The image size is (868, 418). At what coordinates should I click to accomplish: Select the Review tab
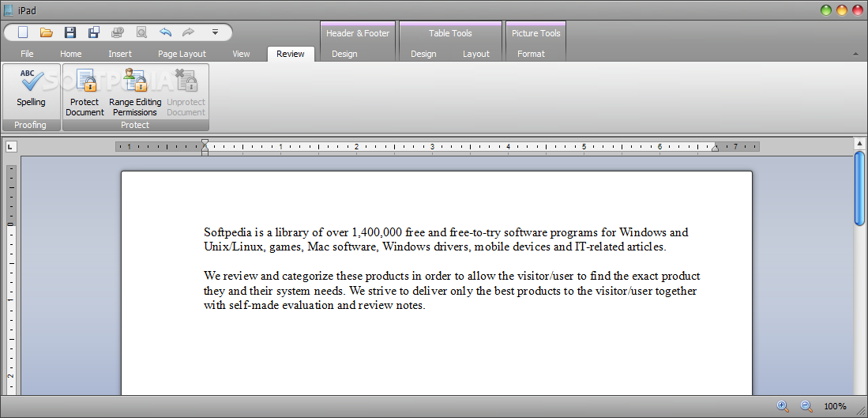(x=291, y=54)
